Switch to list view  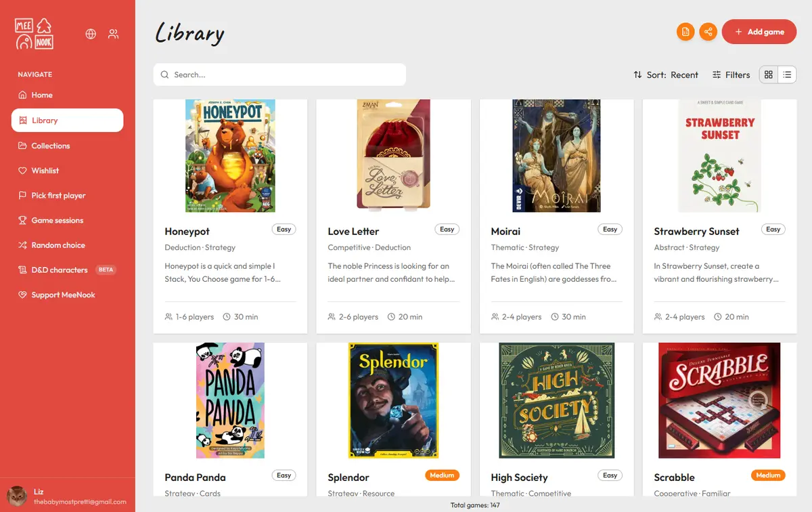[x=787, y=75]
